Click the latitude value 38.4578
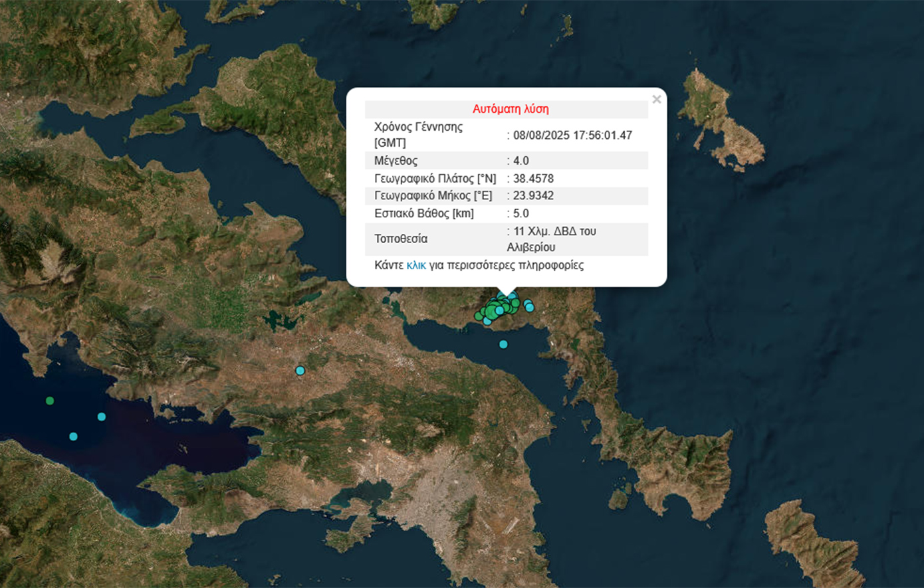 [x=532, y=178]
